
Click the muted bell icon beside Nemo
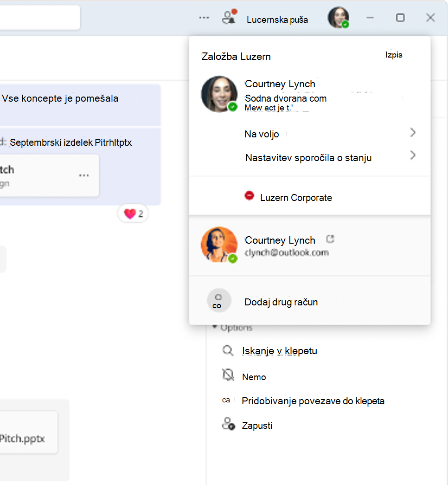pos(228,375)
